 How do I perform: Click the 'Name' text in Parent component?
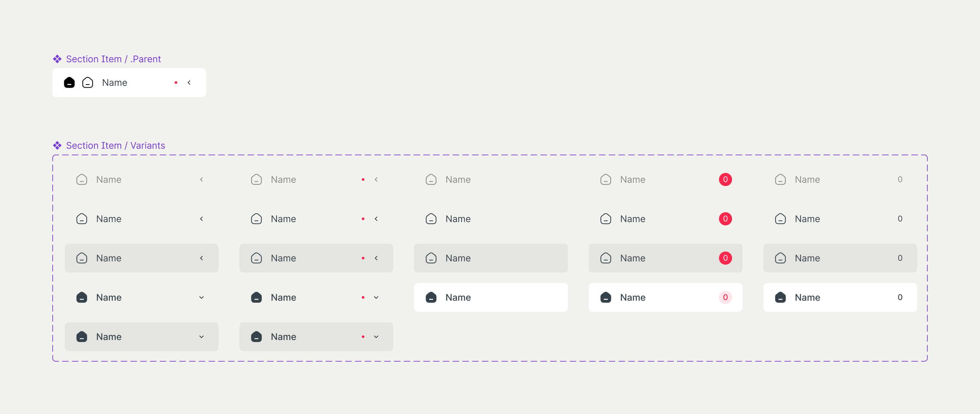114,83
